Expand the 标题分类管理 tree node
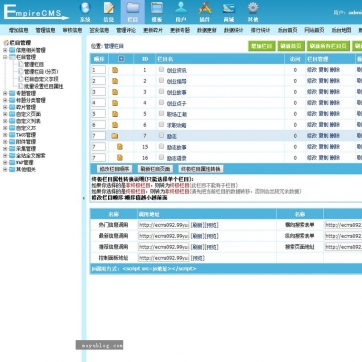 5,100
